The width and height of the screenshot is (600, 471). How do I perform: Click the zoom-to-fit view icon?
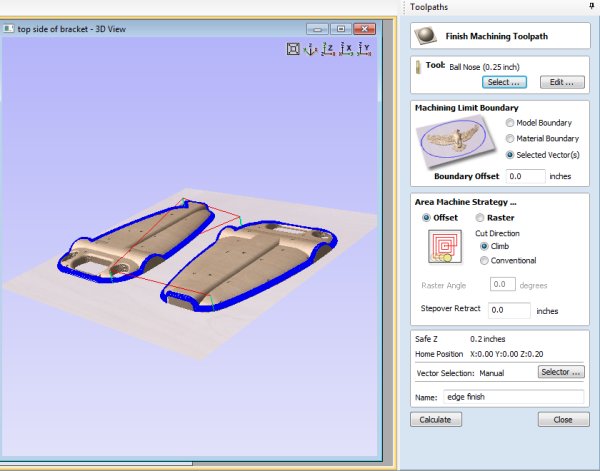click(x=293, y=48)
